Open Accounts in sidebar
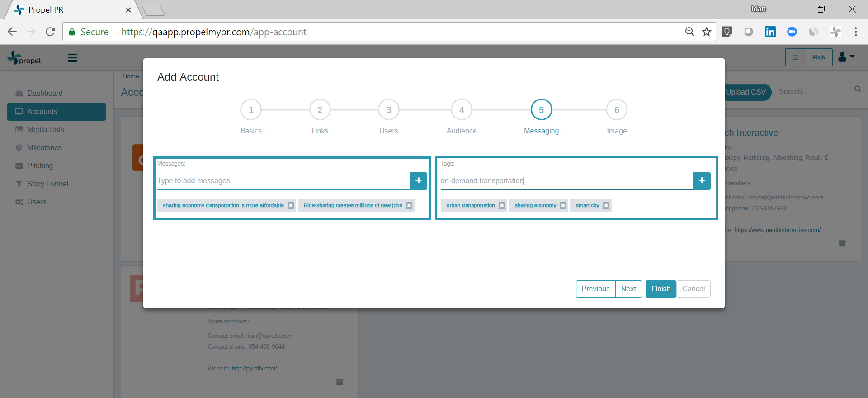 tap(57, 111)
